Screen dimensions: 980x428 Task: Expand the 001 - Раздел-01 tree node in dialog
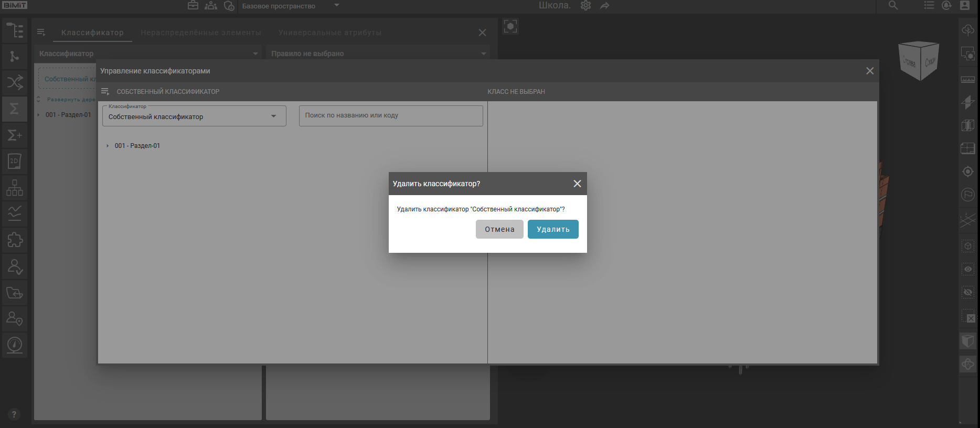(x=108, y=146)
